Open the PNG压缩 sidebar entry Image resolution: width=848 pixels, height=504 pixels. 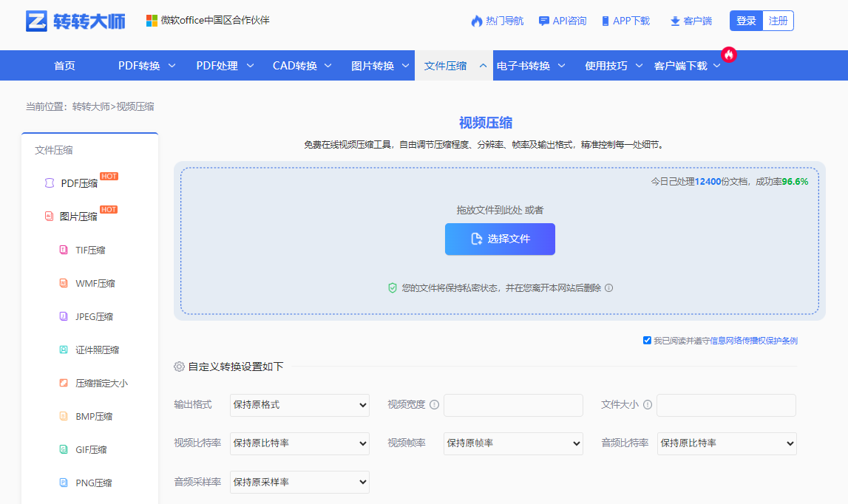[94, 483]
